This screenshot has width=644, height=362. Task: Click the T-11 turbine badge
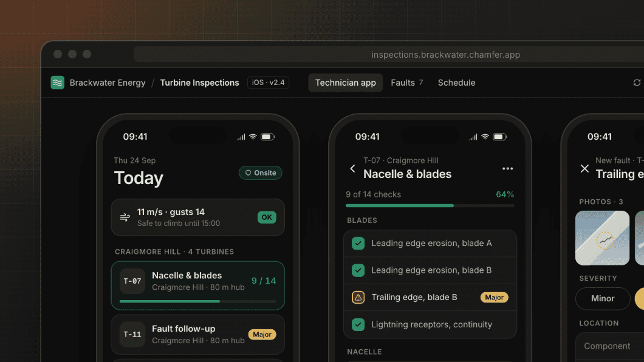coord(132,335)
